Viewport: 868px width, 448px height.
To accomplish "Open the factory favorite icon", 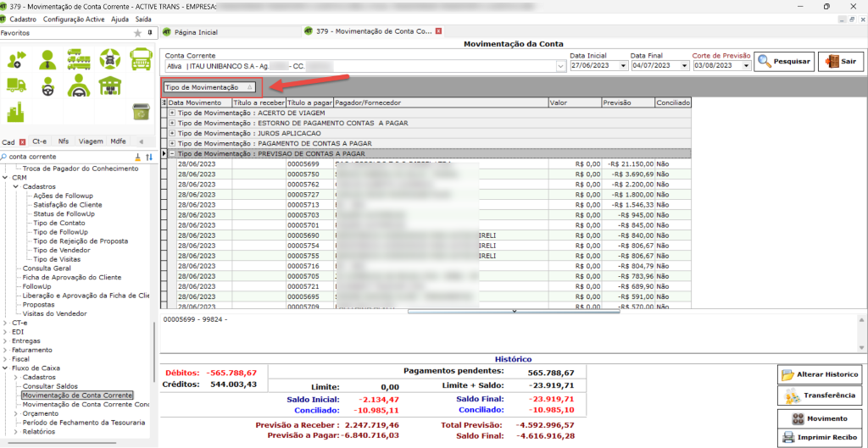I will tap(17, 112).
